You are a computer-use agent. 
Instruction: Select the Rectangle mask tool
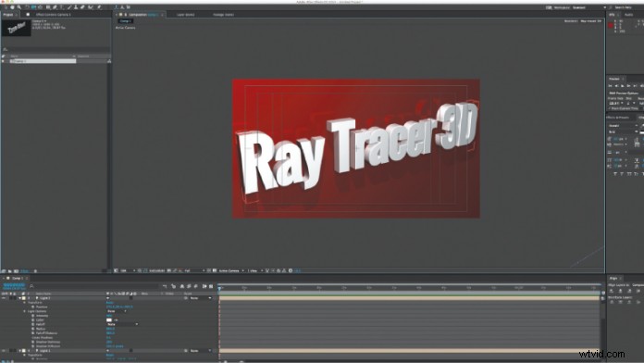click(x=48, y=7)
